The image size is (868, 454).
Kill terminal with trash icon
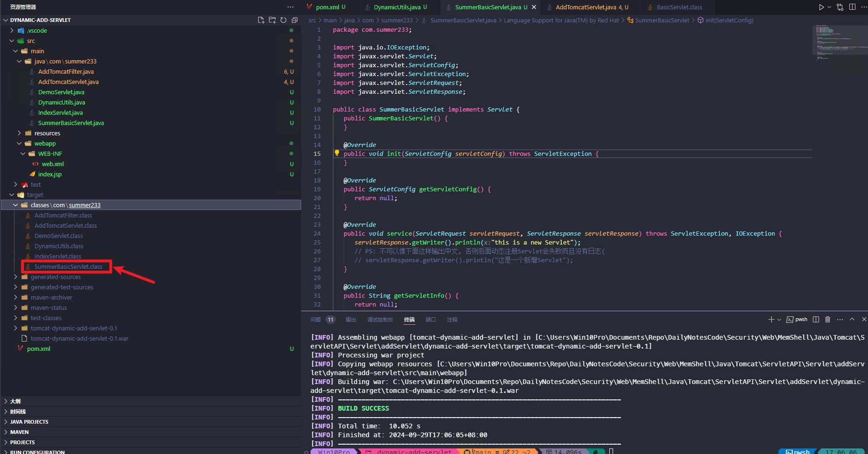827,320
